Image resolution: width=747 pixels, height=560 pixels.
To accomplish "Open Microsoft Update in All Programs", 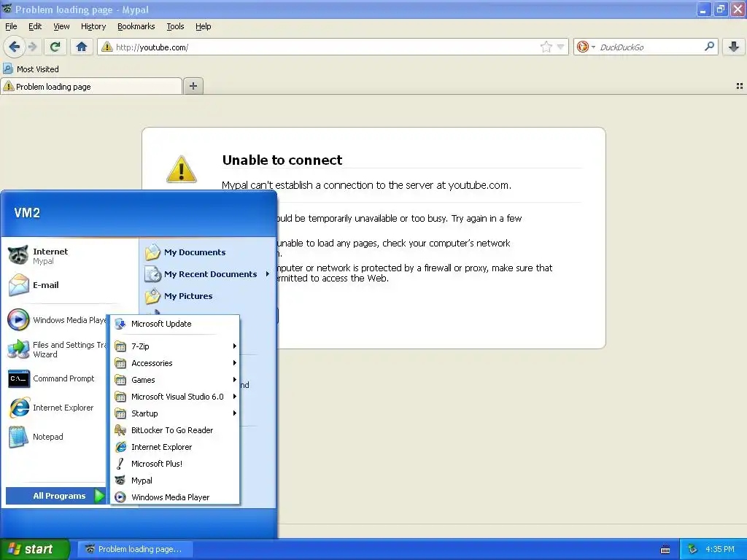I will pos(175,324).
